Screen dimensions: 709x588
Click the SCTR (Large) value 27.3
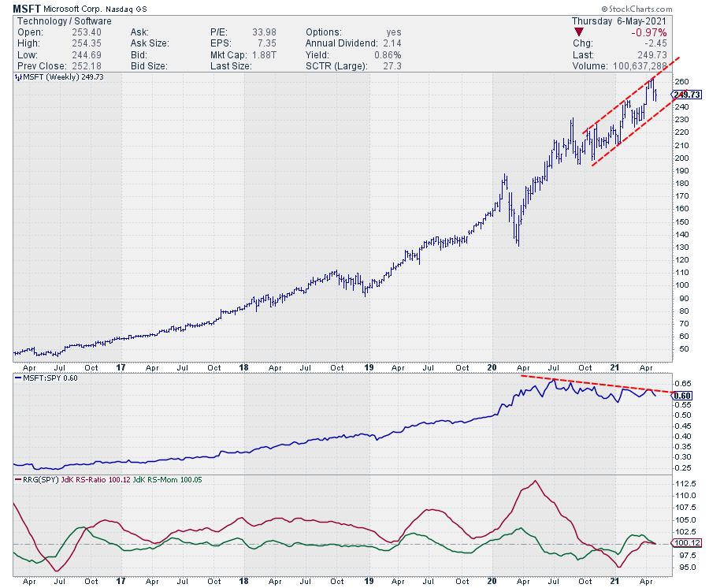coord(392,66)
